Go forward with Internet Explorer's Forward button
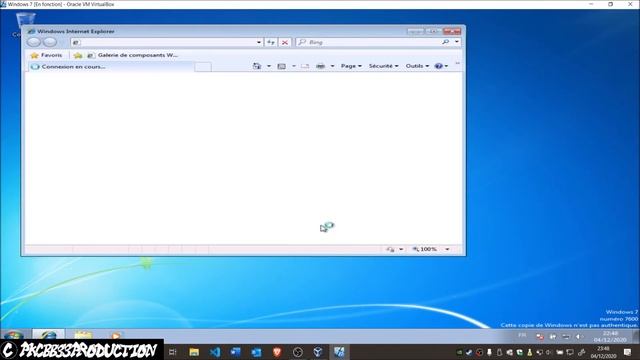This screenshot has height=360, width=640. coord(50,42)
